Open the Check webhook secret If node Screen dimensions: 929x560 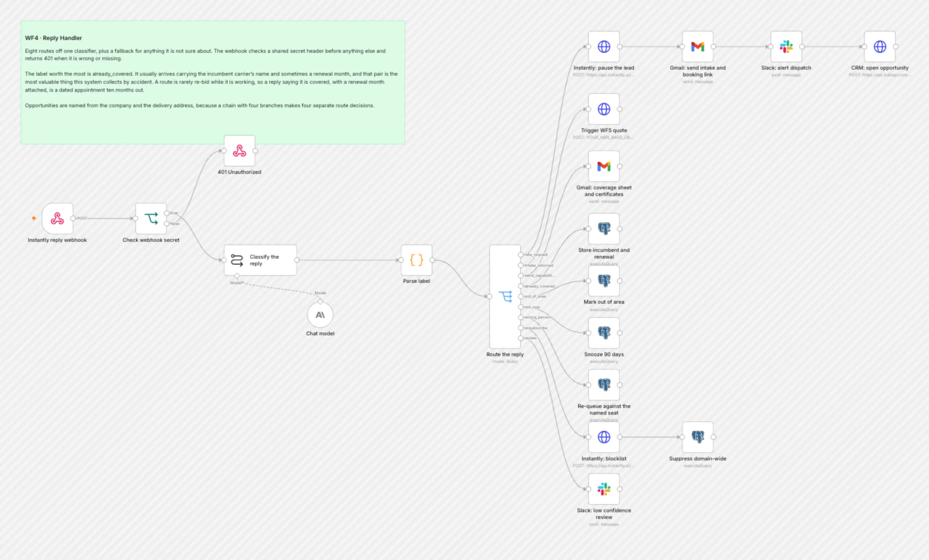tap(151, 219)
